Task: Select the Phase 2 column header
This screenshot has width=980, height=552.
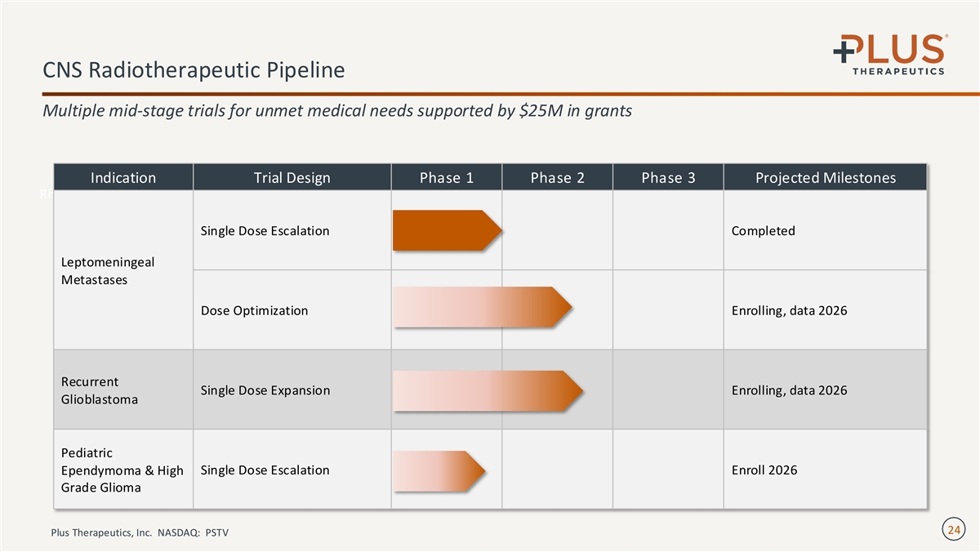Action: [557, 178]
